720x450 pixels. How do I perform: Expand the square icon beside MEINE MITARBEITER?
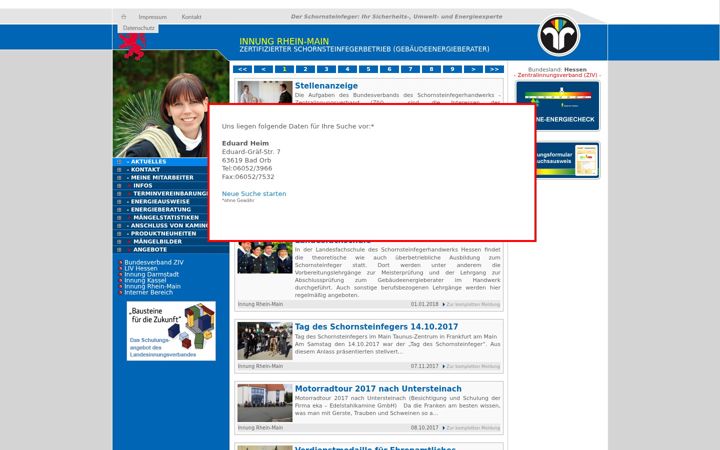[x=119, y=178]
